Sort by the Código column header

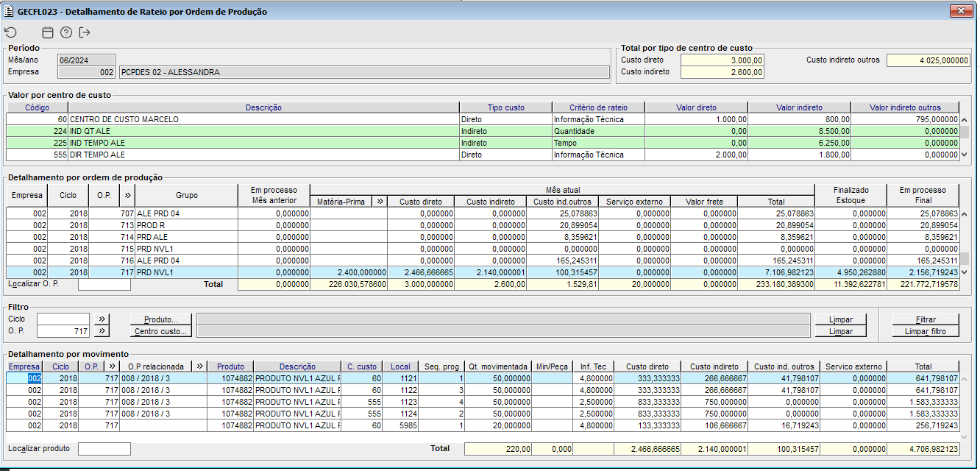click(37, 107)
